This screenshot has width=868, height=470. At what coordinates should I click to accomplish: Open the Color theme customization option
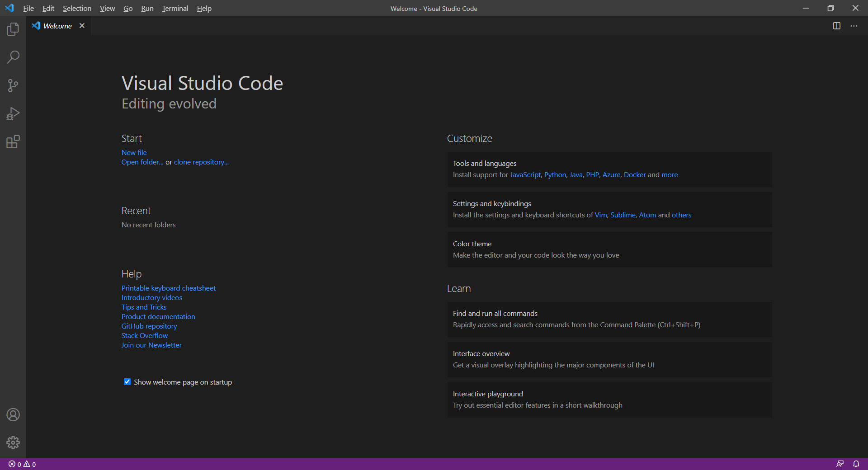(x=609, y=249)
